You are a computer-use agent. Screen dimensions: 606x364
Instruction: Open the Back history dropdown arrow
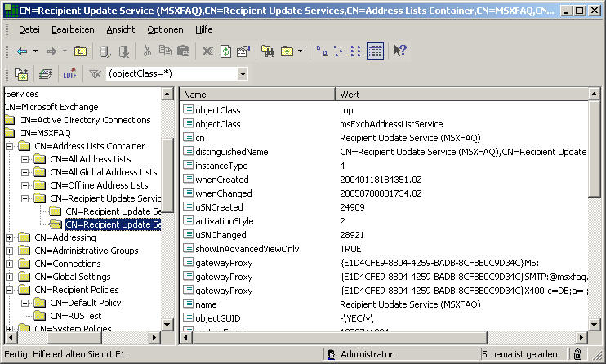(x=35, y=51)
